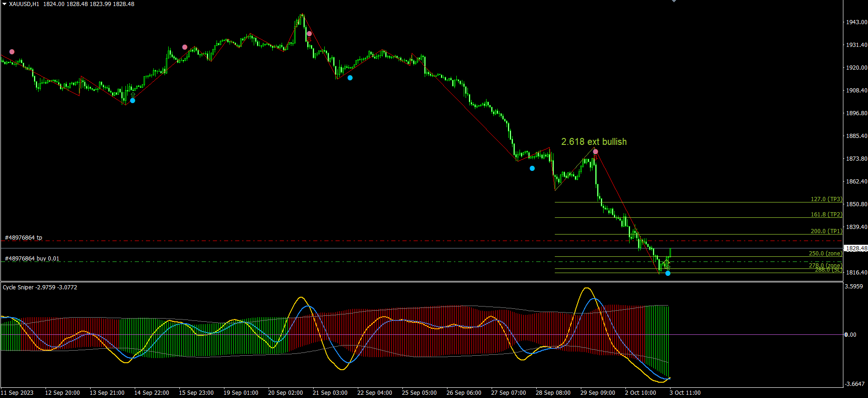The image size is (868, 398).
Task: Select the '14 Sep 22:00' time axis label
Action: click(151, 393)
